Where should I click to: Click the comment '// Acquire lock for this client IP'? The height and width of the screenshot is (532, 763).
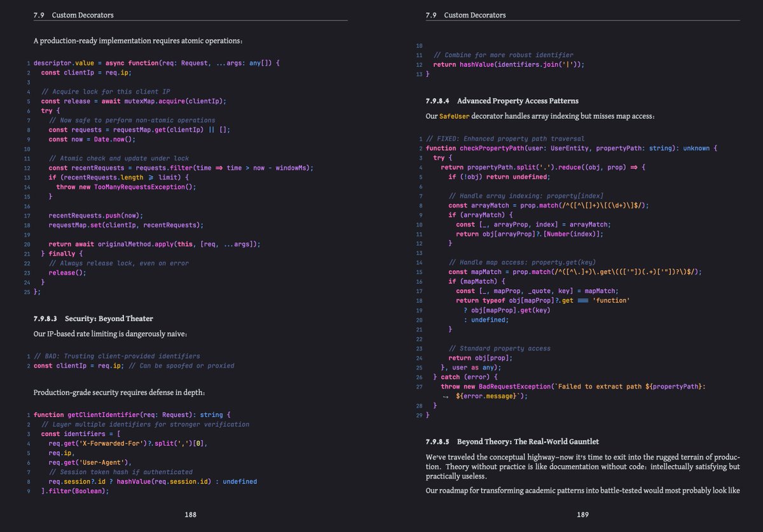106,92
